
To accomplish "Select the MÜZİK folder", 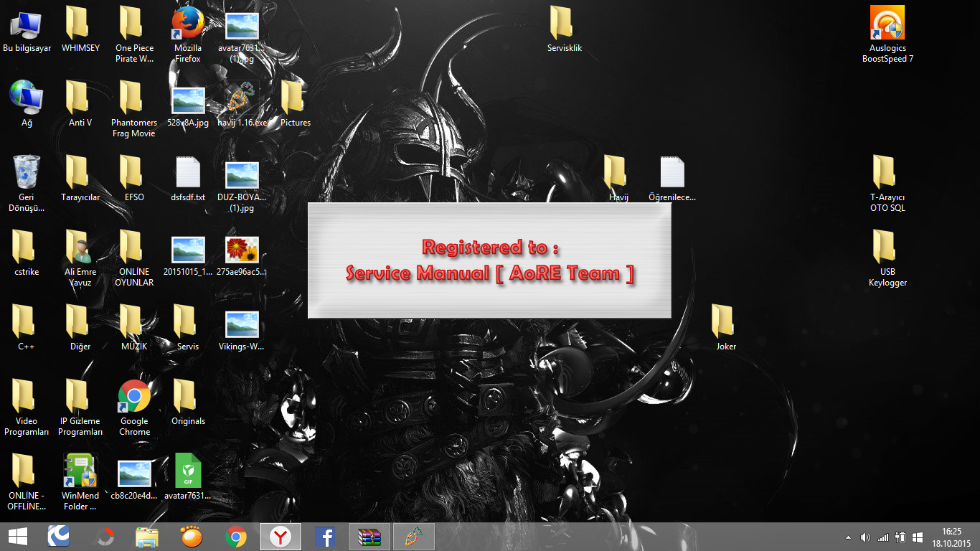I will (134, 329).
